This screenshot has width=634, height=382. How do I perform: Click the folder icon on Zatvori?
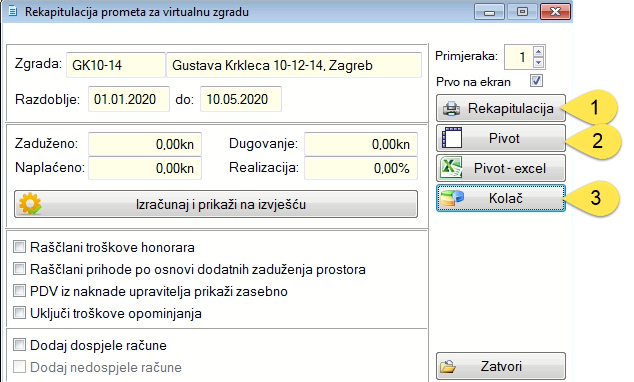tap(448, 367)
